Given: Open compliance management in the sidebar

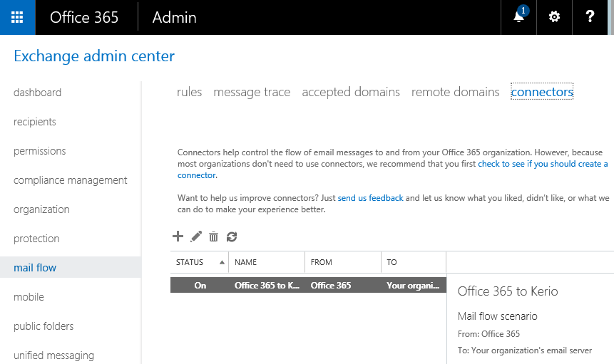Looking at the screenshot, I should click(70, 180).
